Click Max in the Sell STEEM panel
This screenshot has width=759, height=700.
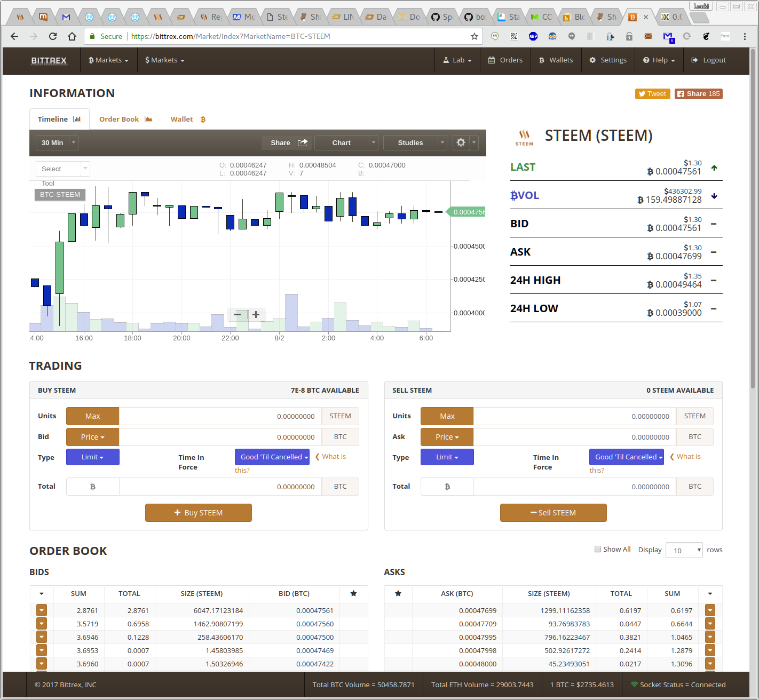pos(447,416)
